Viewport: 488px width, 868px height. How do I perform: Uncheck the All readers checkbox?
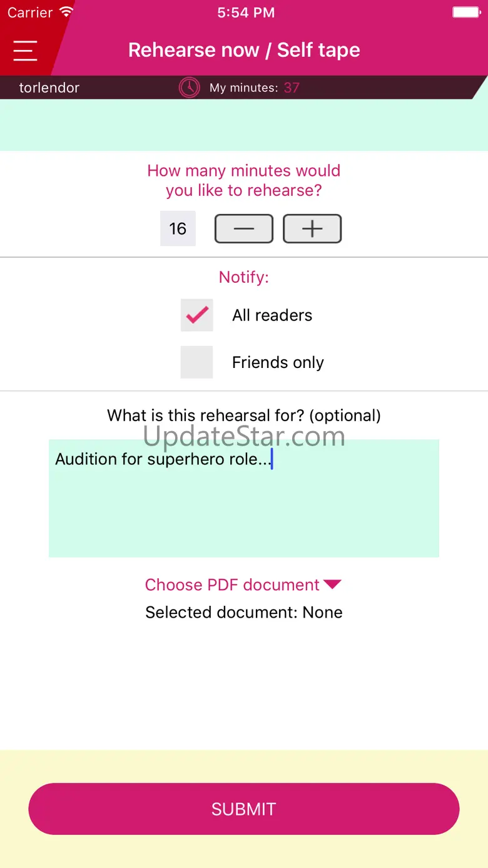[x=196, y=315]
